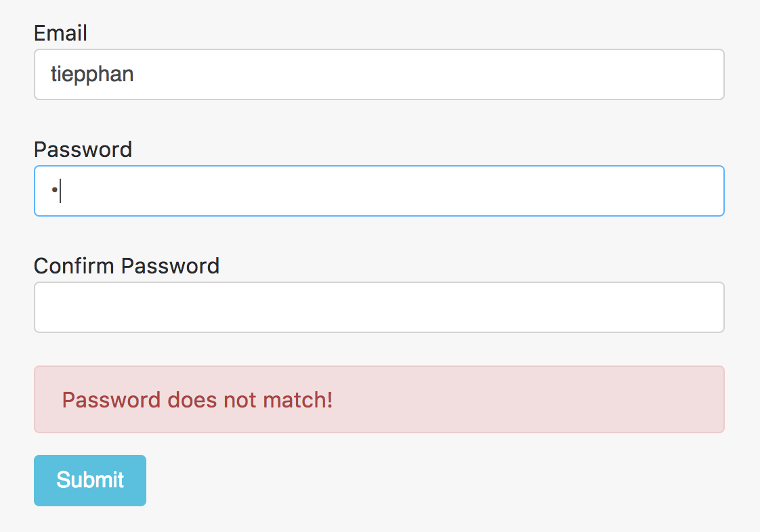Screen dimensions: 760x532
Task: Place cursor in empty Confirm Password field
Action: [x=379, y=307]
